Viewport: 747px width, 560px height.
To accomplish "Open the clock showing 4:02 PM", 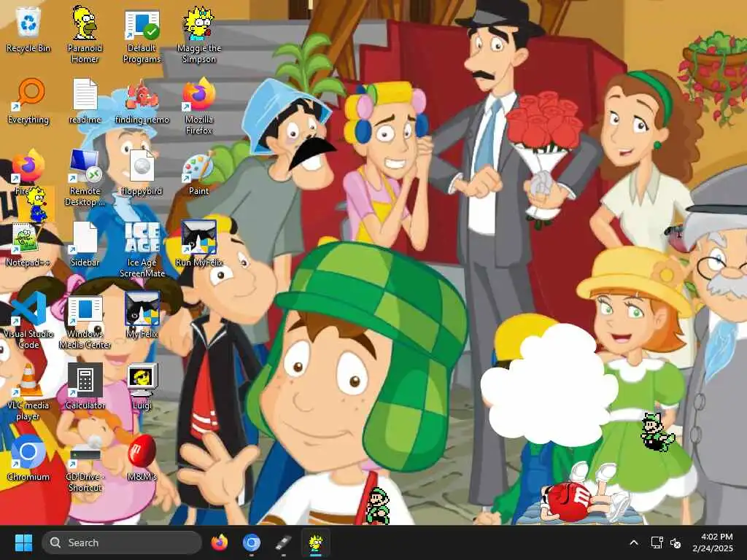I will click(713, 542).
